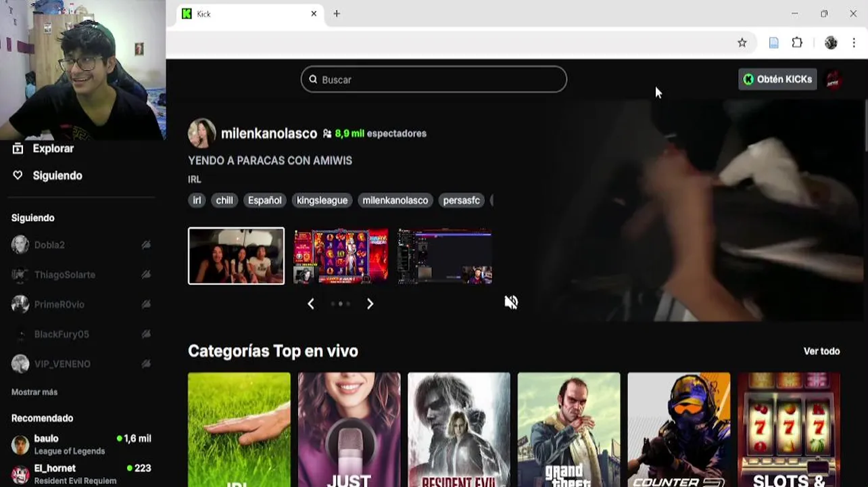The image size is (868, 487).
Task: Open Chrome extensions puzzle icon
Action: 797,43
